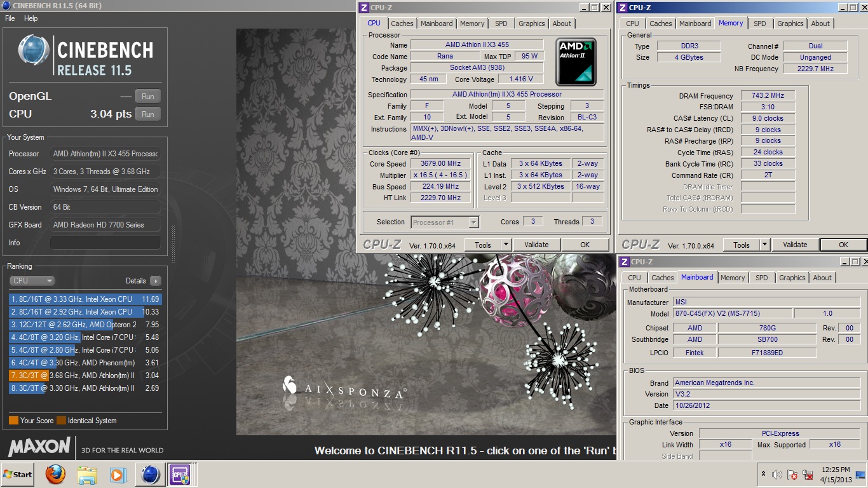Open the Help menu in Cinebench
868x488 pixels.
coord(31,18)
